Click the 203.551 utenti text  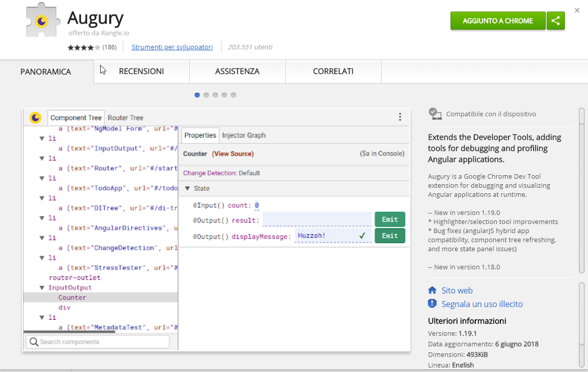(x=250, y=47)
